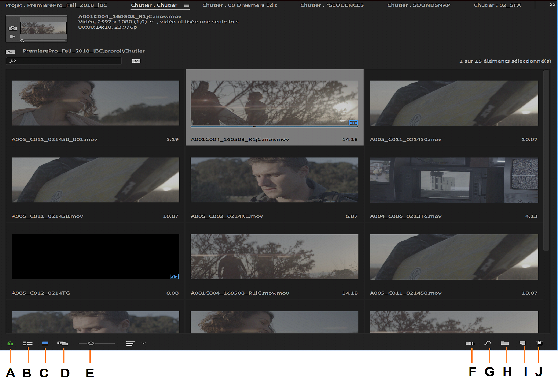
Task: Expand the panel tabs overflow chevrons
Action: (x=553, y=5)
